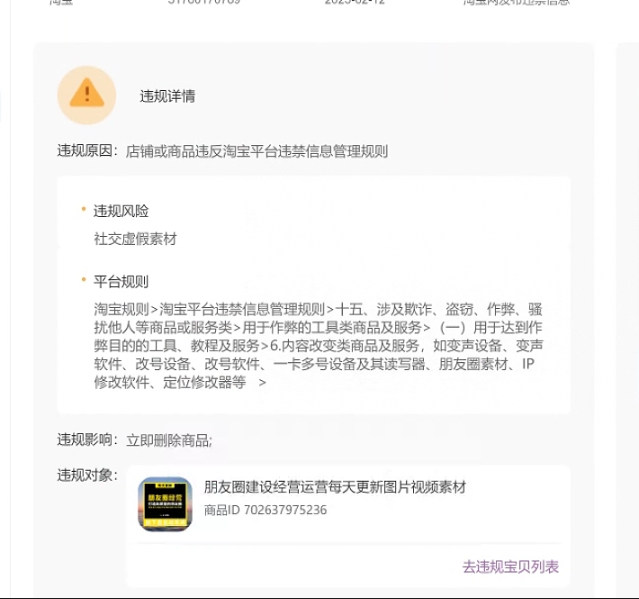Expand platform rule via trailing chevron arrow

coord(262,382)
